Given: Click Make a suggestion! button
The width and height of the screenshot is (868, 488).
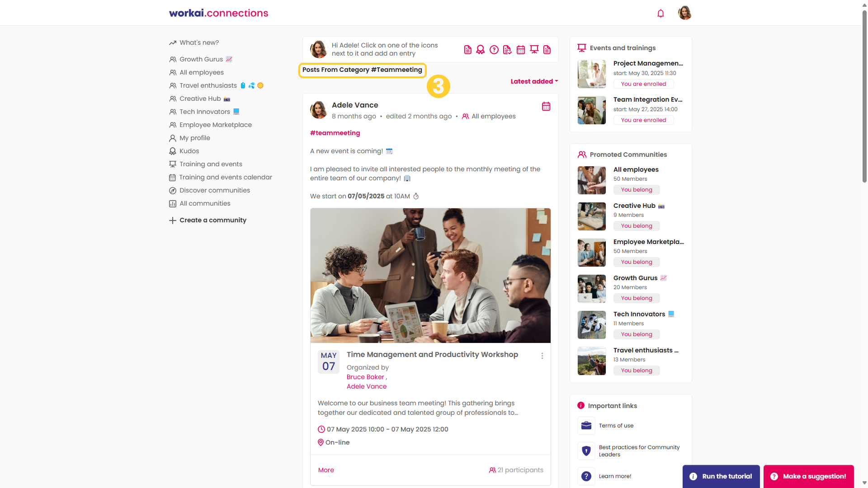Looking at the screenshot, I should (x=808, y=476).
